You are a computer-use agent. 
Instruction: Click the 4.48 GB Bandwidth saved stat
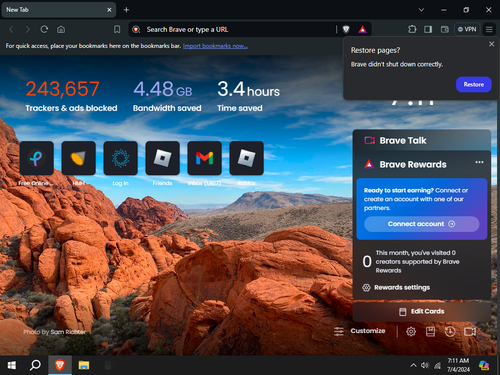pyautogui.click(x=167, y=96)
